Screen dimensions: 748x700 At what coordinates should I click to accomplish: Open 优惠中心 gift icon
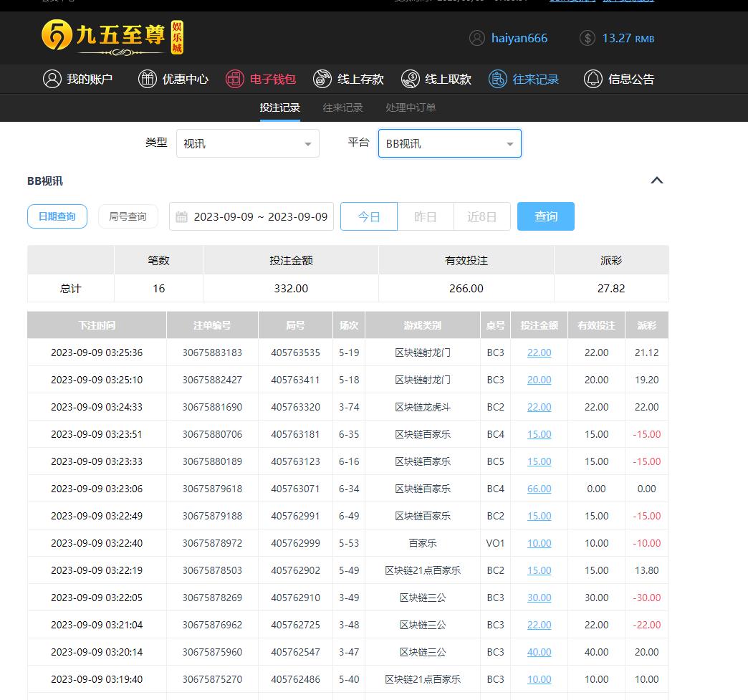point(147,79)
